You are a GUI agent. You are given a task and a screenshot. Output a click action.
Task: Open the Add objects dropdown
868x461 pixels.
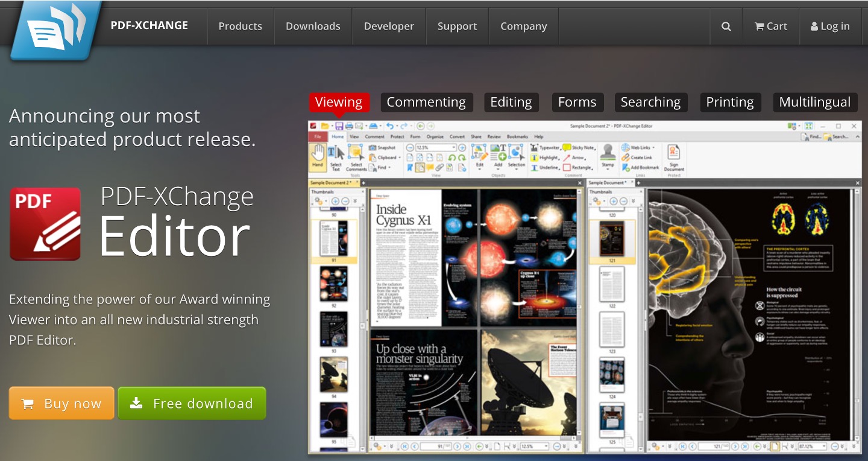click(498, 156)
